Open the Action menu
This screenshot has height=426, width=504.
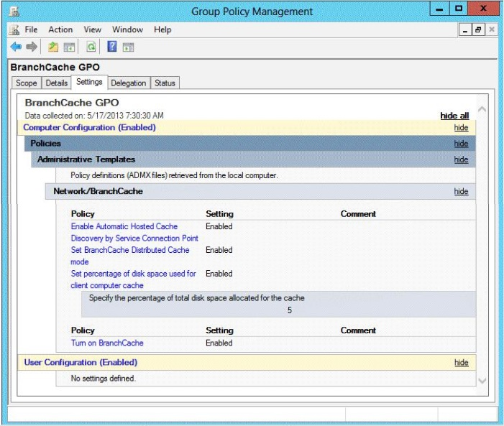(60, 29)
